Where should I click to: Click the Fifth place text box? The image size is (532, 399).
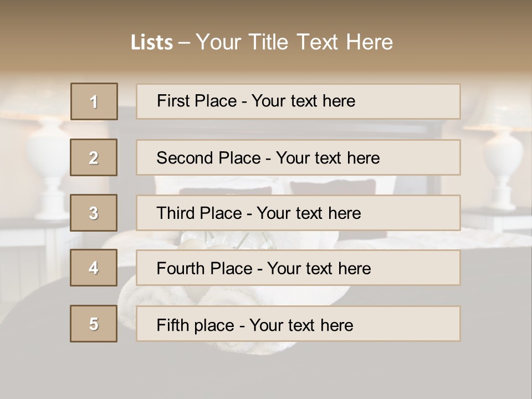[x=298, y=324]
